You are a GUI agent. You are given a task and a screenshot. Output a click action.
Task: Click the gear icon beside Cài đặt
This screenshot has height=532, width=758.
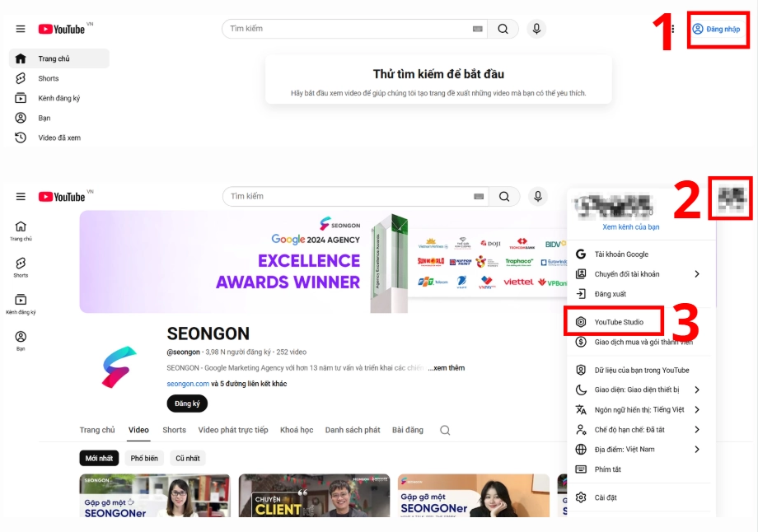(x=581, y=497)
